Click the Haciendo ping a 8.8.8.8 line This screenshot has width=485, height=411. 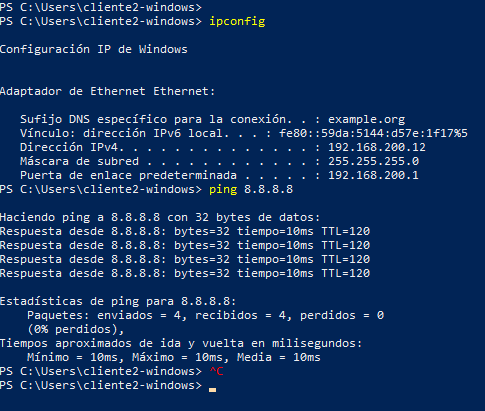pyautogui.click(x=160, y=217)
